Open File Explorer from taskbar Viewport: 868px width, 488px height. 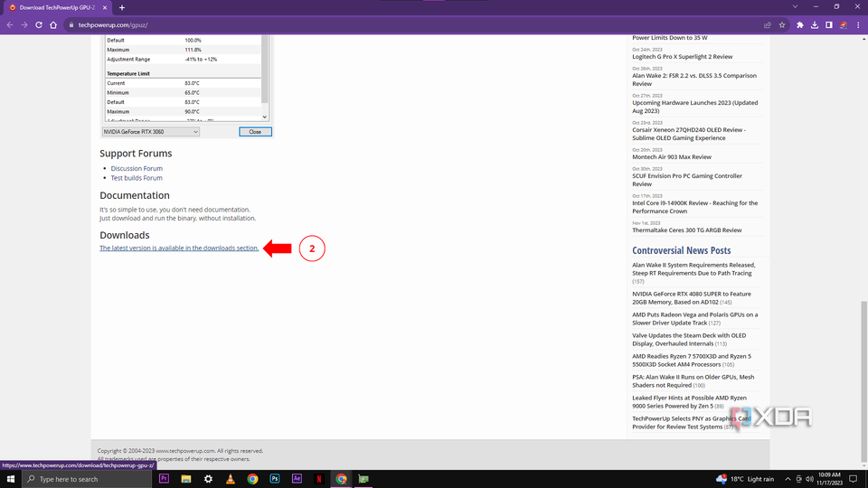coord(186,479)
